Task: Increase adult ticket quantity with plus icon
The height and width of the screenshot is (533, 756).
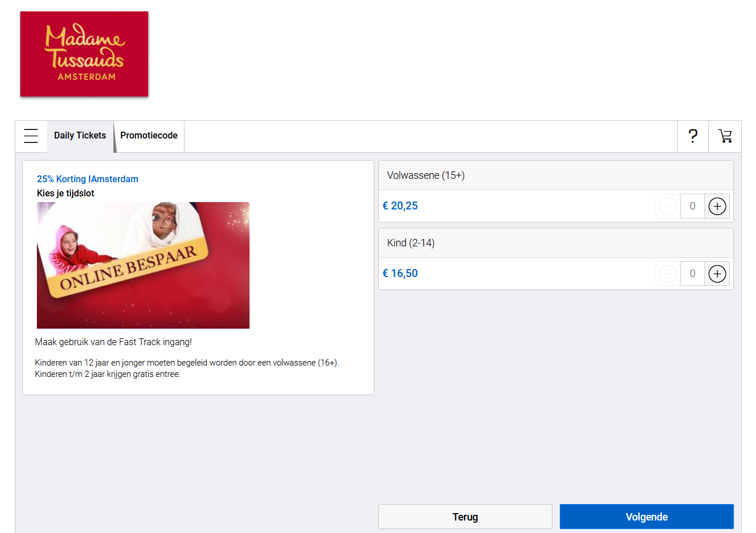Action: tap(717, 206)
